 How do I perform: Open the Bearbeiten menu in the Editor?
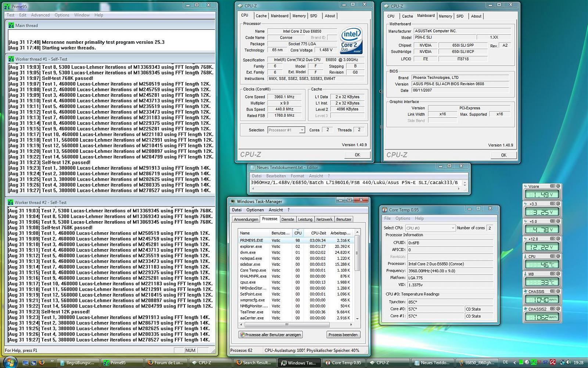[276, 176]
